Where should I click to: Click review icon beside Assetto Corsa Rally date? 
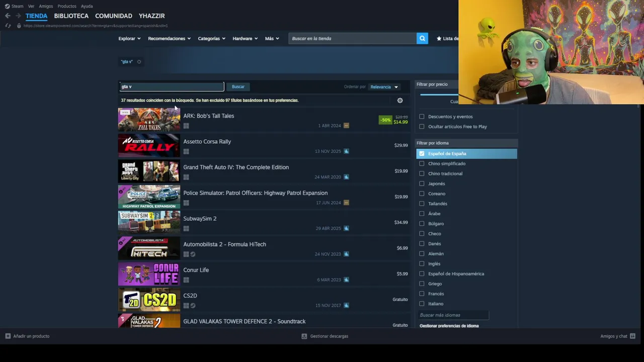pos(346,151)
